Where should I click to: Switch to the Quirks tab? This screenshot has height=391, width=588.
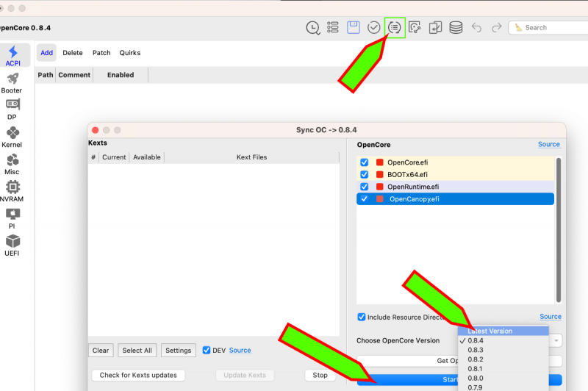[130, 53]
